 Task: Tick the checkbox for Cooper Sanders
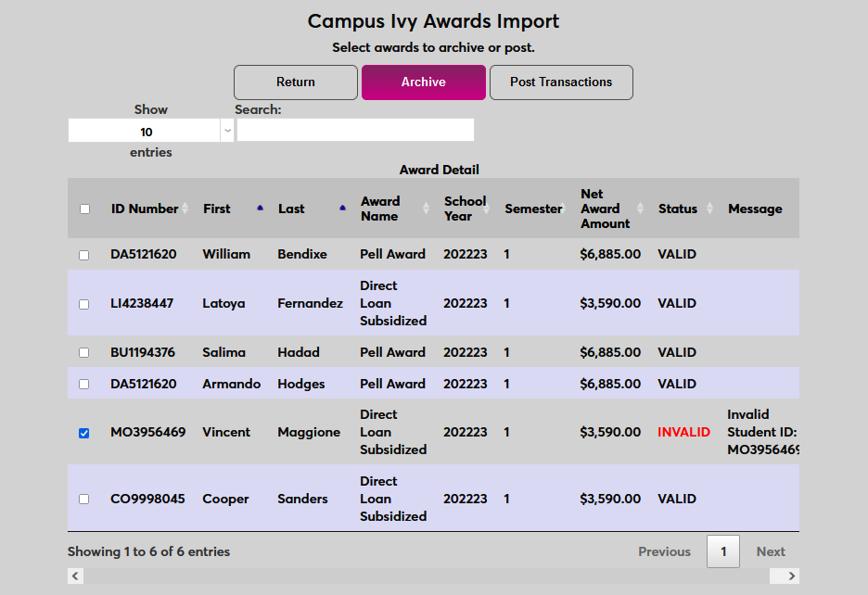(x=84, y=500)
